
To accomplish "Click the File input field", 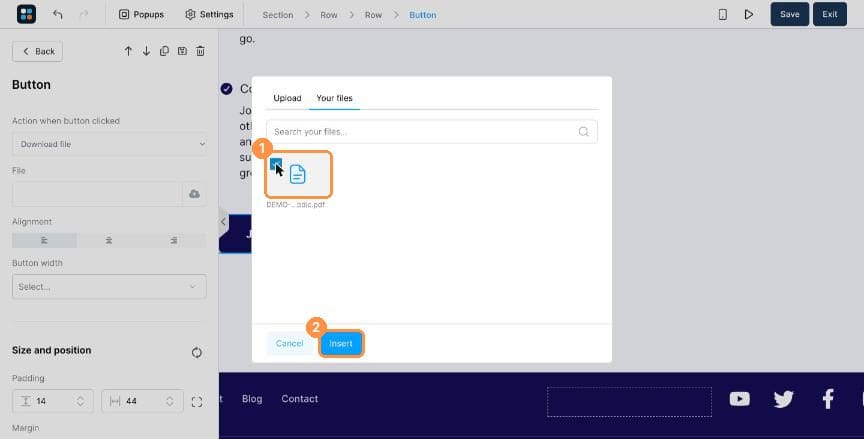I will (x=97, y=194).
